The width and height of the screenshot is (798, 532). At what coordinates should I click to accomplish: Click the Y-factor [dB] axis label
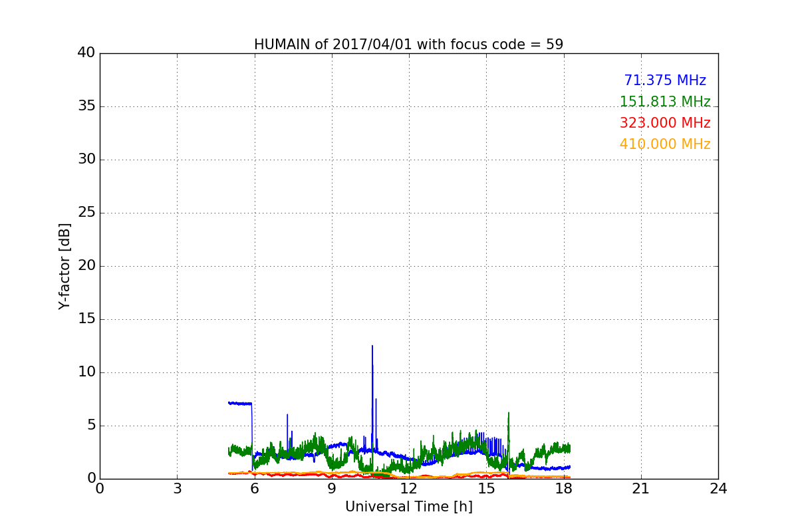64,266
